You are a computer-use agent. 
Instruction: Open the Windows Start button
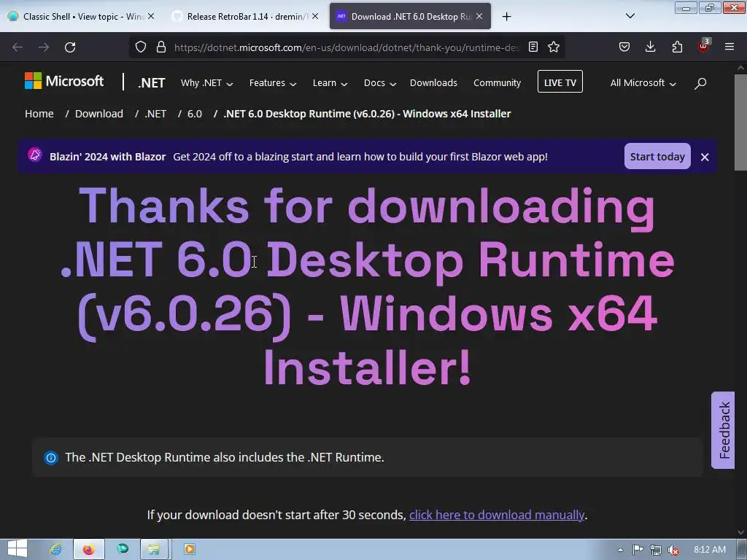coord(18,549)
